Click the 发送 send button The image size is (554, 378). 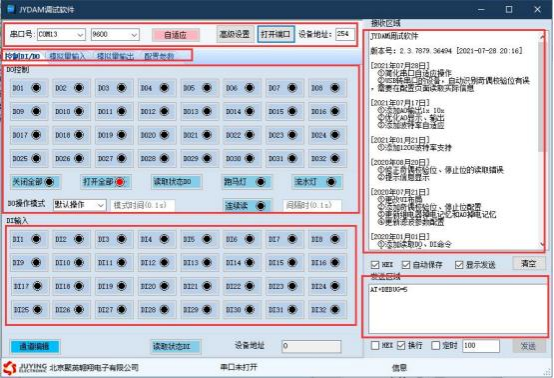(529, 346)
